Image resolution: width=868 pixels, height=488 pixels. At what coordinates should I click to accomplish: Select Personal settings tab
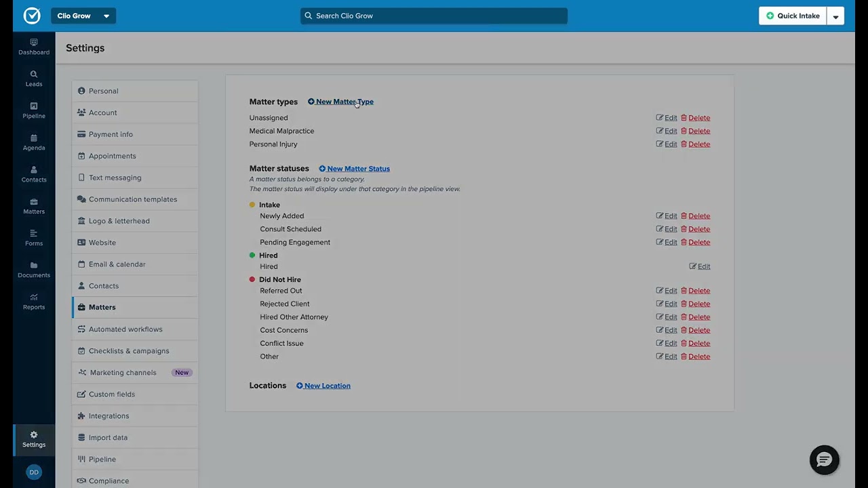point(135,91)
